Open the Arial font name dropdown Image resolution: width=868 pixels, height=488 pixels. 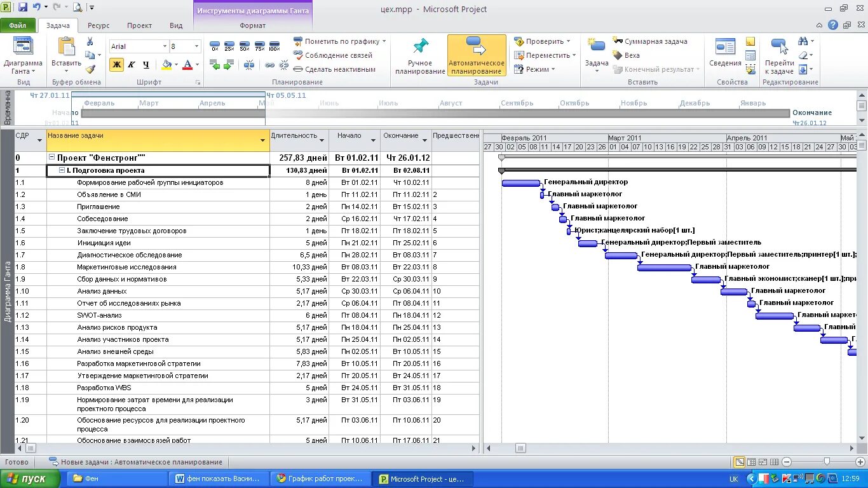[x=165, y=46]
